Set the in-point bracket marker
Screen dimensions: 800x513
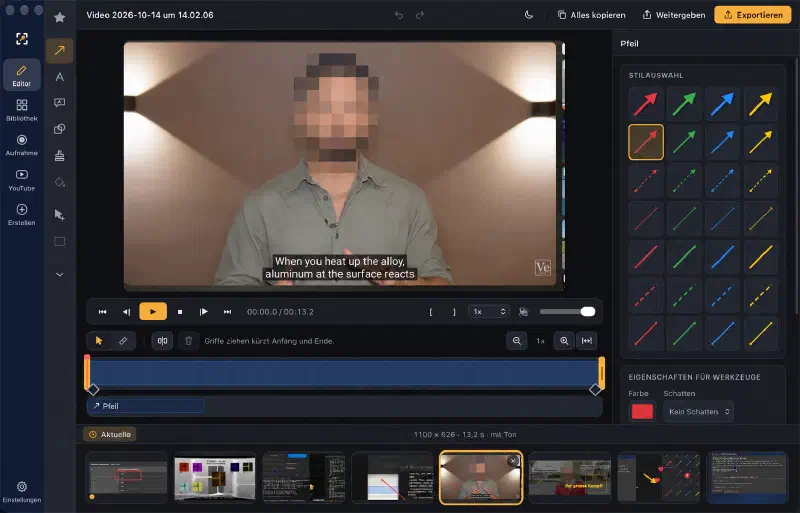[x=431, y=312]
